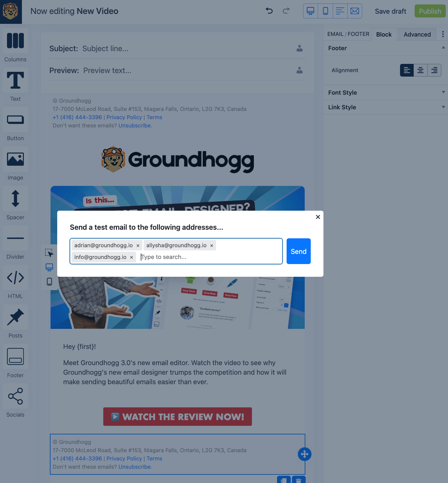The width and height of the screenshot is (448, 483).
Task: Set footer alignment to left
Action: pyautogui.click(x=407, y=70)
